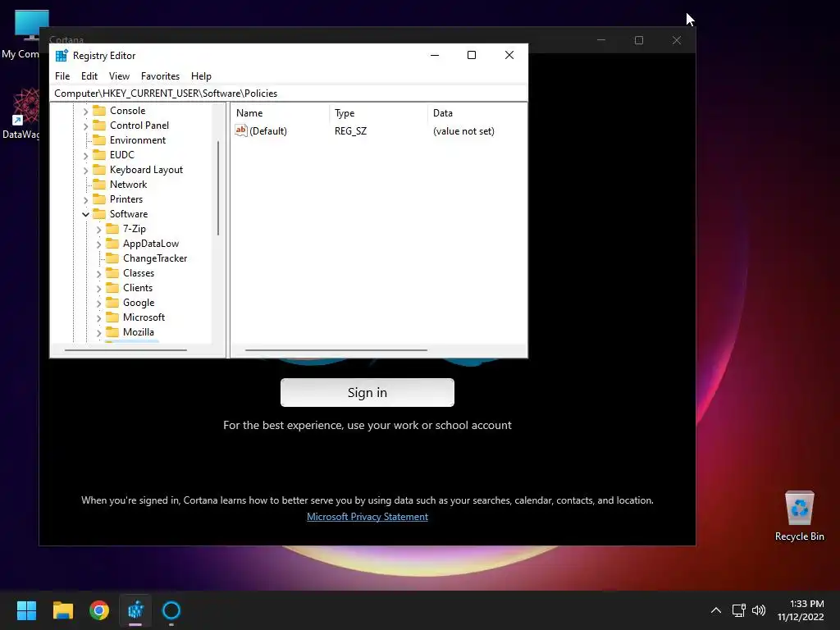Image resolution: width=840 pixels, height=630 pixels.
Task: Expand the Keyboard Layout key
Action: click(85, 171)
